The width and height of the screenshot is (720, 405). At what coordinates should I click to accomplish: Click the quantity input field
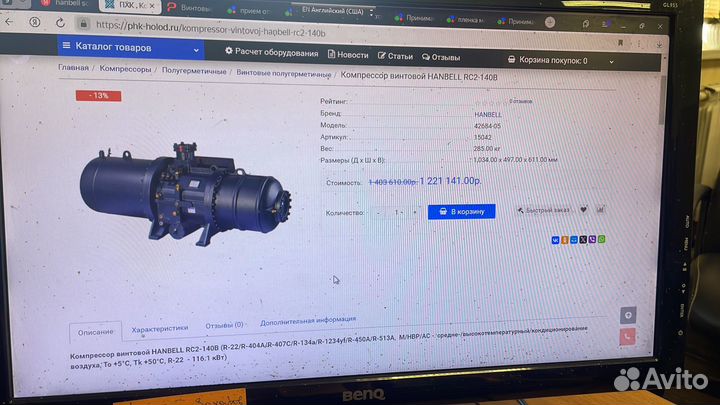(x=397, y=212)
